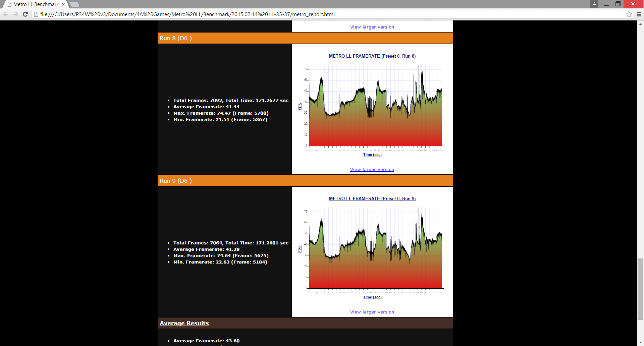The image size is (644, 346).
Task: Click the scrollbar down arrow
Action: pyautogui.click(x=640, y=343)
